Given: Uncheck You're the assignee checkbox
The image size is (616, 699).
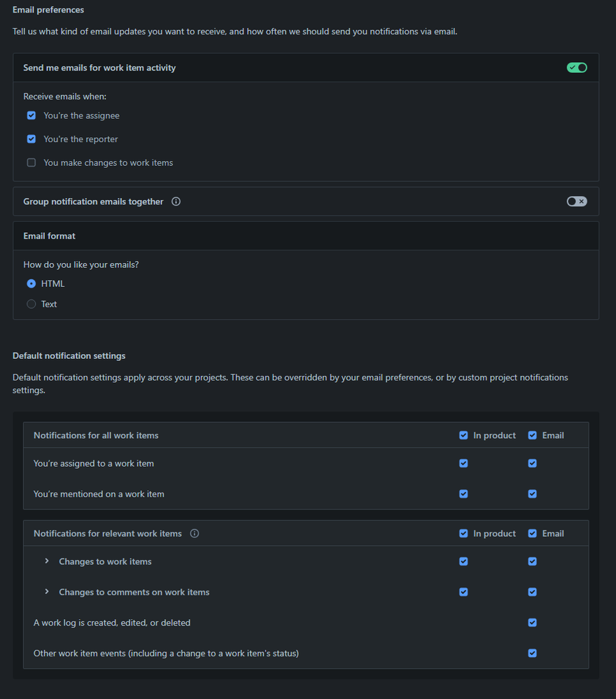Looking at the screenshot, I should [31, 115].
